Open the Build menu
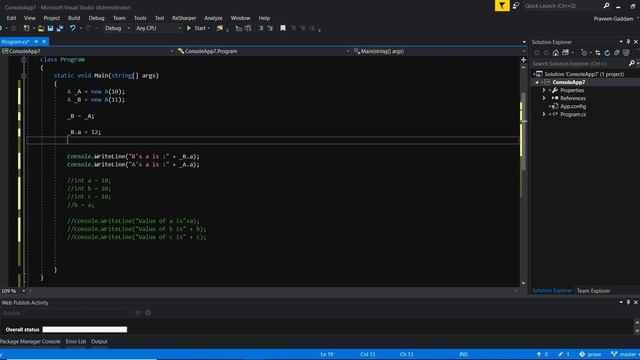640x360 pixels. [74, 18]
